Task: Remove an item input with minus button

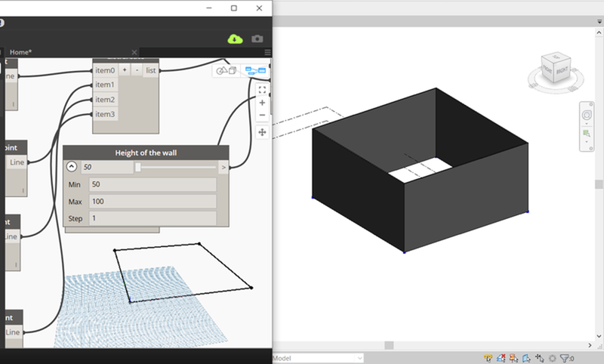Action: click(x=137, y=70)
